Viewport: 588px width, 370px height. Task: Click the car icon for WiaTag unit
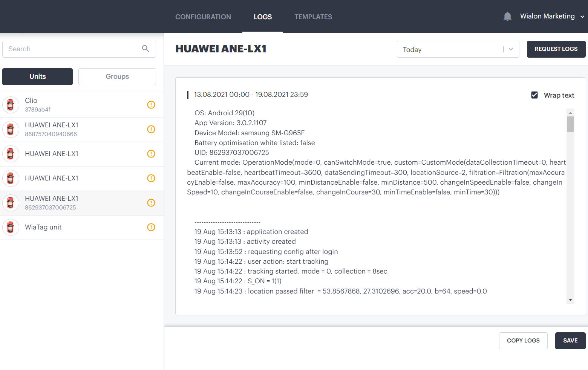point(11,227)
